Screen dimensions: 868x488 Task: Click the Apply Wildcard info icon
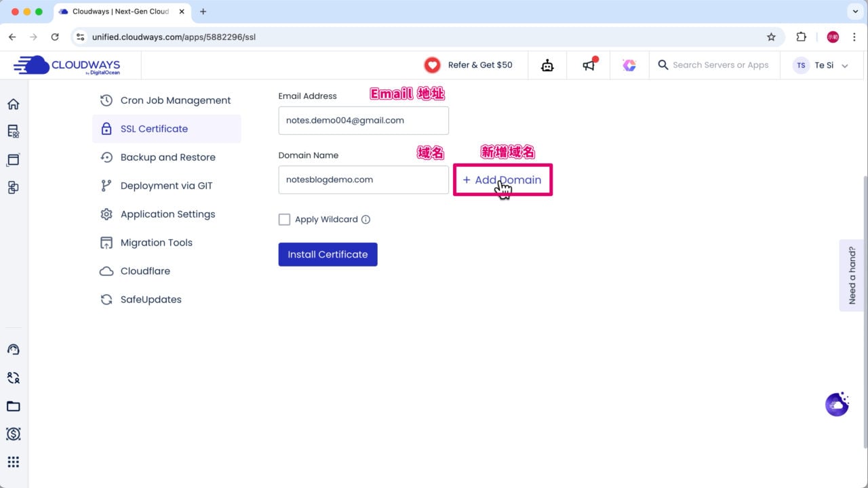coord(366,220)
